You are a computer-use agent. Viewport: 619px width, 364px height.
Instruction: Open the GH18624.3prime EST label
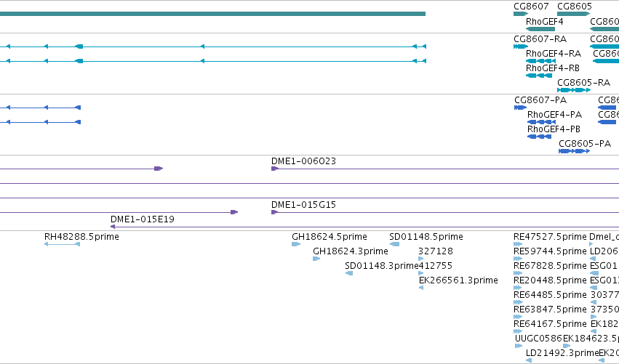pos(351,251)
